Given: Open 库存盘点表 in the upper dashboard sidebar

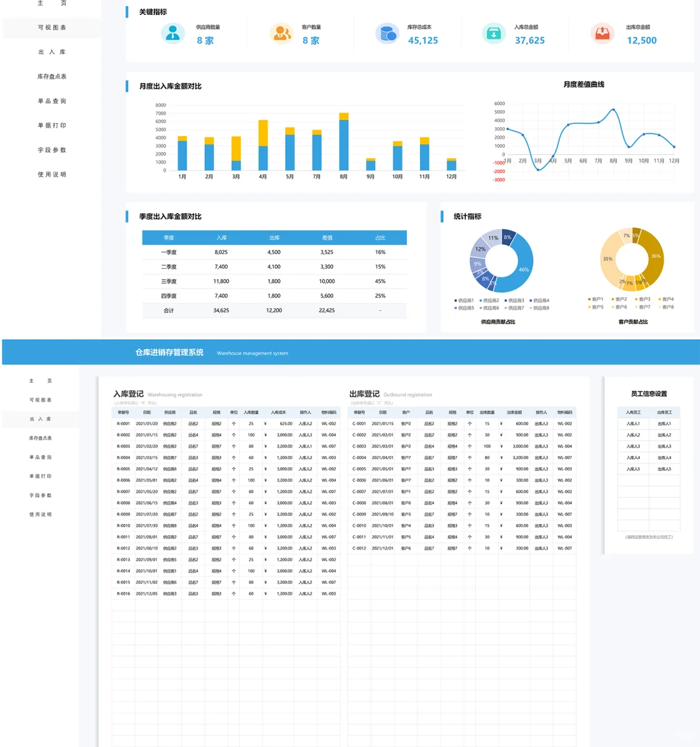Looking at the screenshot, I should [x=52, y=76].
